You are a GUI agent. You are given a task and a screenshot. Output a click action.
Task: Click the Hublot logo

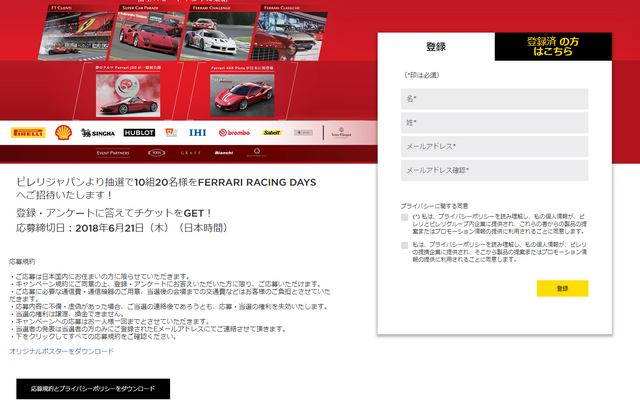[139, 133]
